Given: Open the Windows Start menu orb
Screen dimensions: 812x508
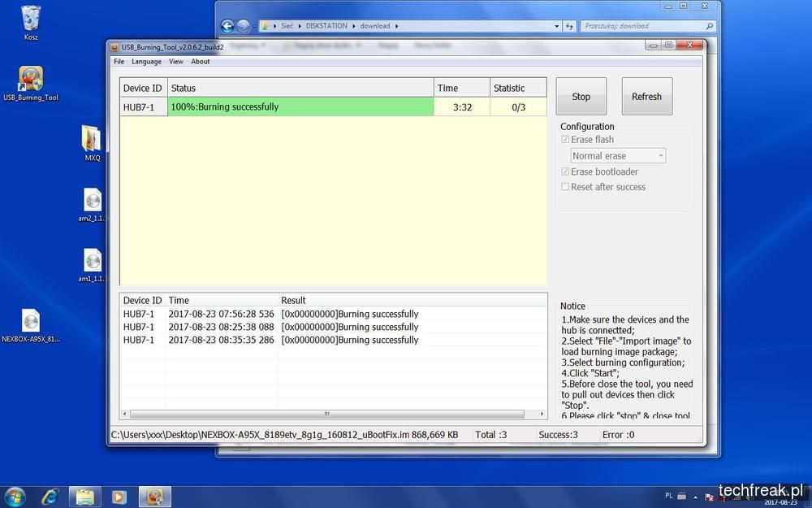Looking at the screenshot, I should point(14,497).
